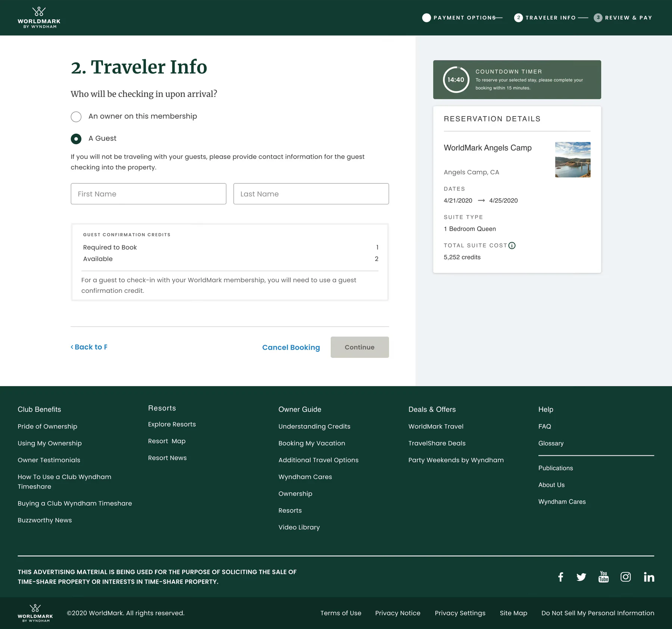Image resolution: width=672 pixels, height=629 pixels.
Task: Click Resorts footer column heading
Action: [x=162, y=408]
